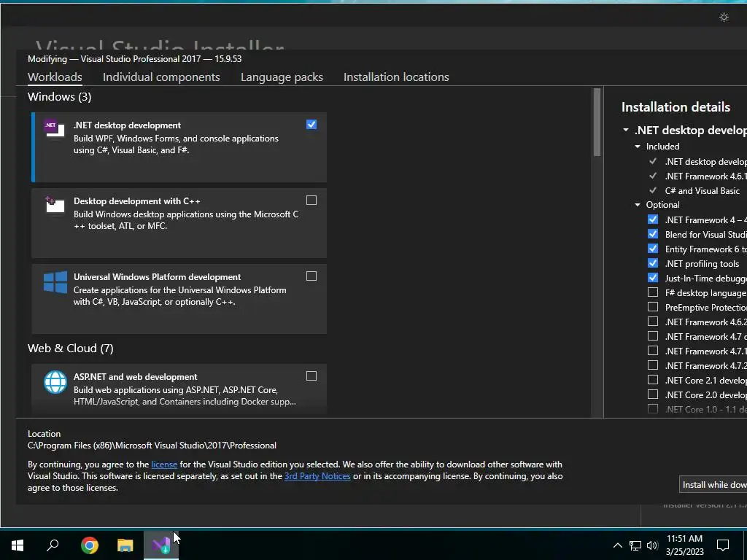Check .NET Core 2.1 development tools option
The image size is (747, 560).
[653, 380]
